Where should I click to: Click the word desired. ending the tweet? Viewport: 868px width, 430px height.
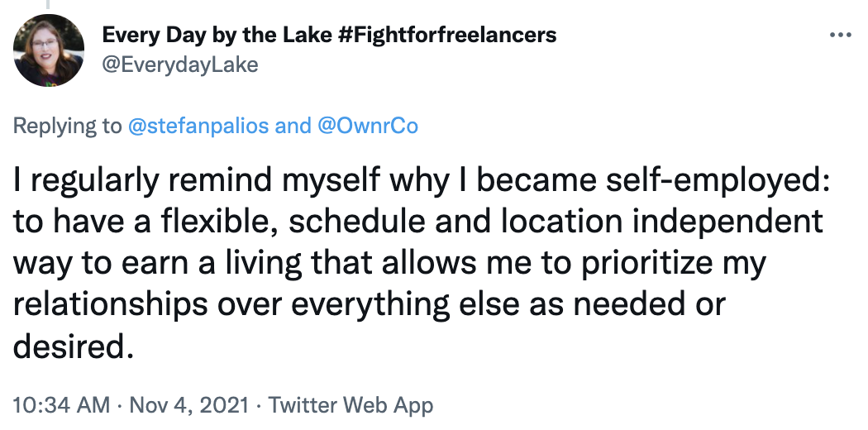[73, 346]
